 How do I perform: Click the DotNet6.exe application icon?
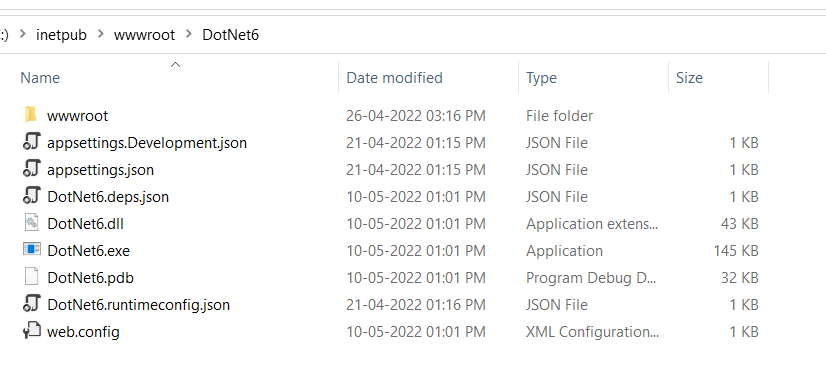[x=32, y=249]
